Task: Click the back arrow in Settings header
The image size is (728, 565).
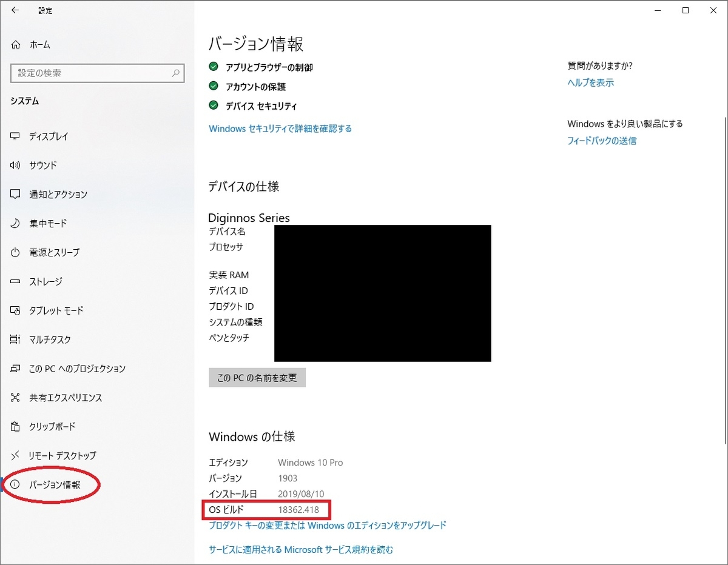Action: (15, 10)
